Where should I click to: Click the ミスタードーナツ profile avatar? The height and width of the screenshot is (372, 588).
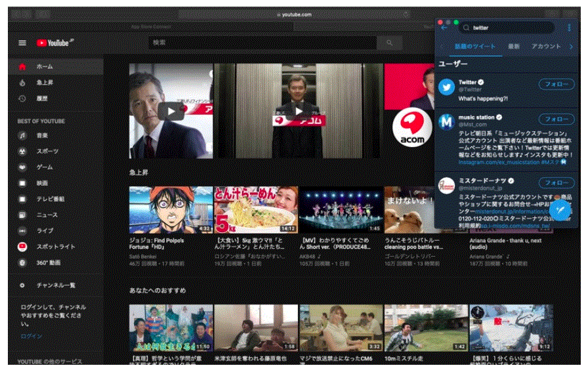(x=447, y=186)
